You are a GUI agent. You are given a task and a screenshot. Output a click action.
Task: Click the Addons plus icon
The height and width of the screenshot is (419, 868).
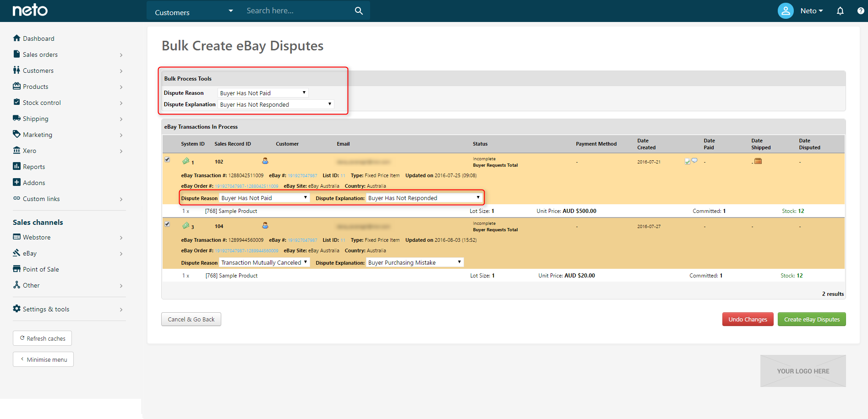coord(17,182)
